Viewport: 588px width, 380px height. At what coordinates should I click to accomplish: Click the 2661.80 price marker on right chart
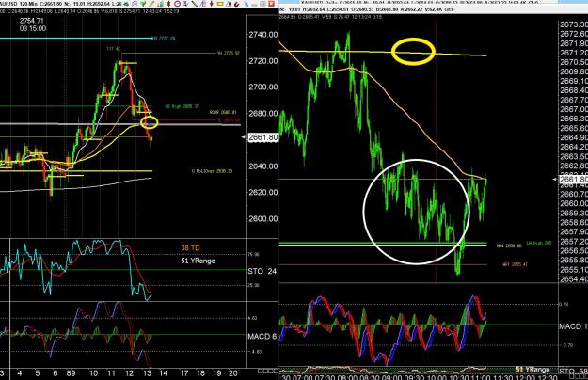(574, 180)
